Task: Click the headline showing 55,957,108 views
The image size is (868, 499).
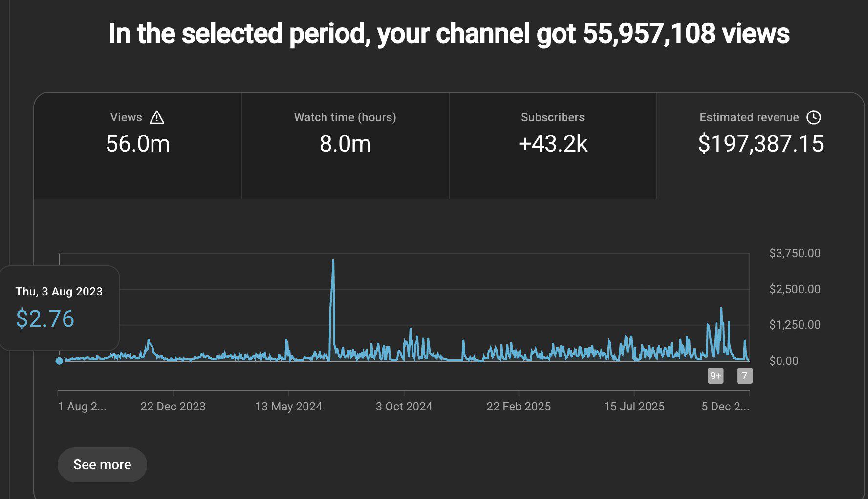Action: [449, 33]
